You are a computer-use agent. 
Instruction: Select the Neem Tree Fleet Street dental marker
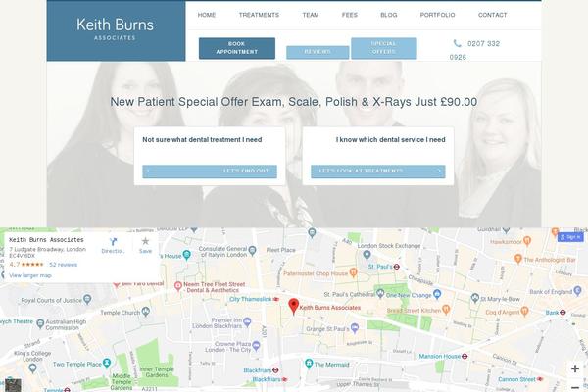(178, 286)
